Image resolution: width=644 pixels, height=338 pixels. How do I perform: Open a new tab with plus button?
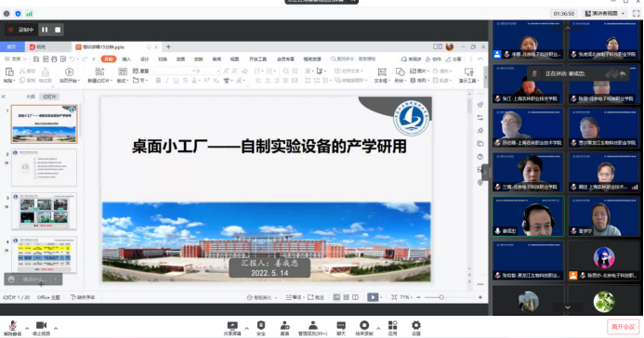[168, 46]
